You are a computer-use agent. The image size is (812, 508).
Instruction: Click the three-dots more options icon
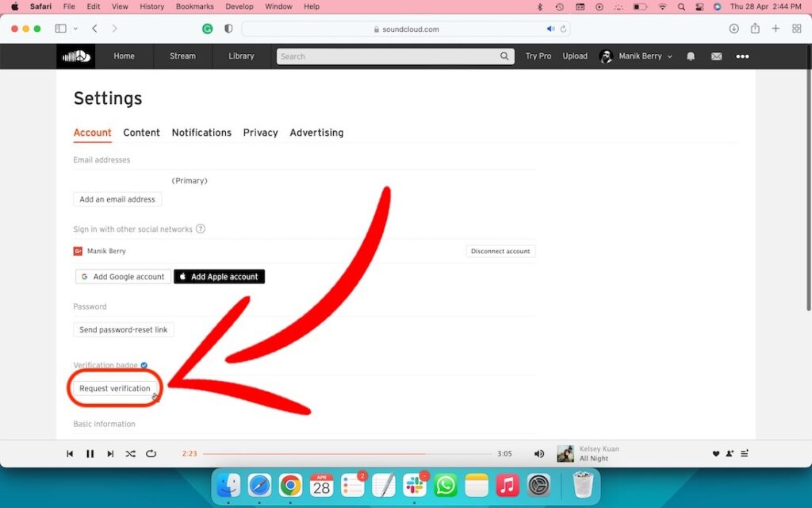point(742,56)
